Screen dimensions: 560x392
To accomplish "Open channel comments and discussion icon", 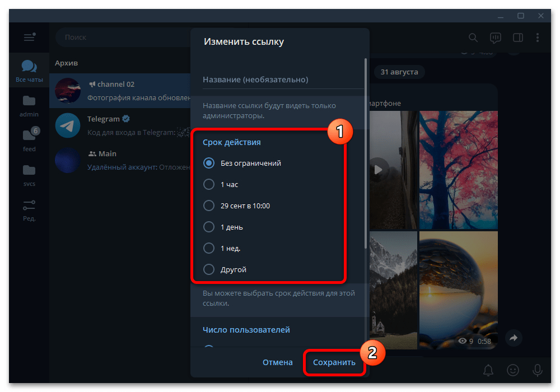I will point(496,38).
